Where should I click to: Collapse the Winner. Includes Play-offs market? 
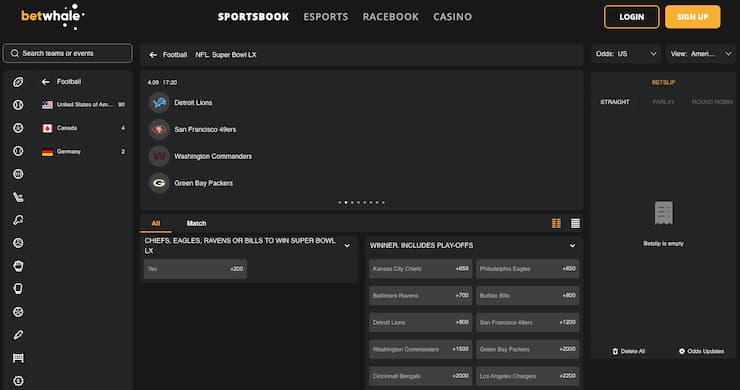pos(572,246)
